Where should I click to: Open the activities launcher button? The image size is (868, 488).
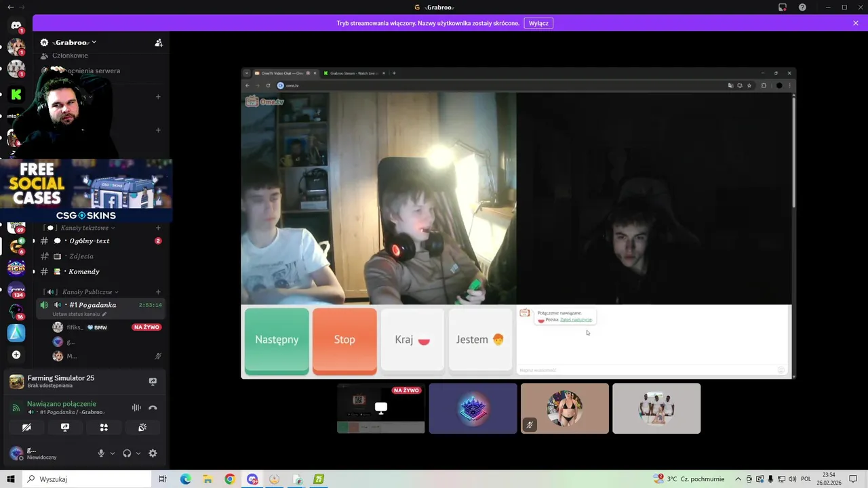coord(104,428)
